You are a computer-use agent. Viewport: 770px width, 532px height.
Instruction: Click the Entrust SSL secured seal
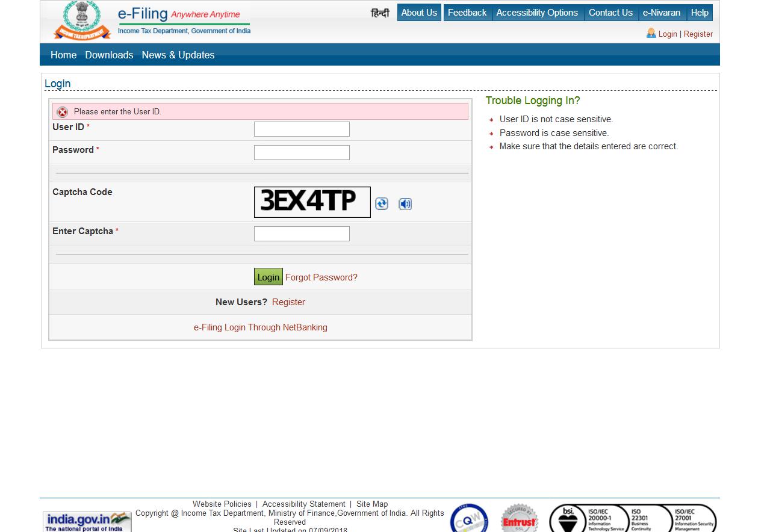pyautogui.click(x=520, y=518)
